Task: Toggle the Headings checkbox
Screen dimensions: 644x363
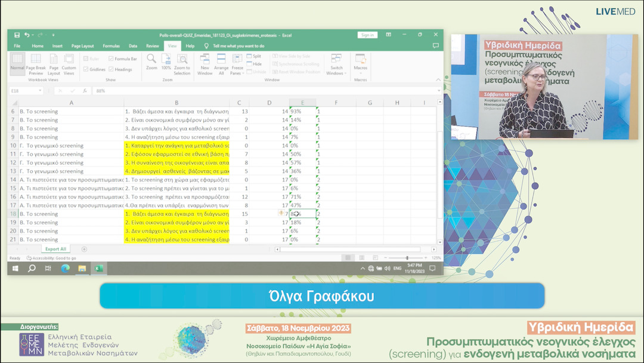Action: pyautogui.click(x=112, y=69)
